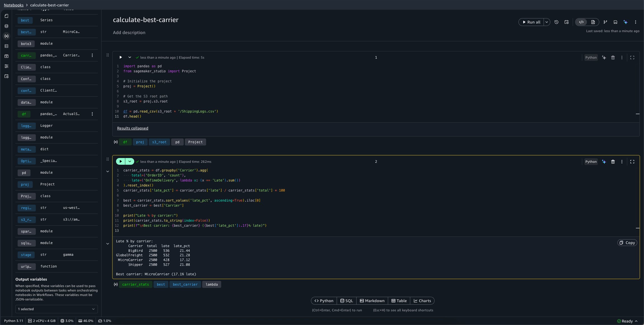The height and width of the screenshot is (325, 644).
Task: Select the proj variable in the variables list
Action: [x=25, y=184]
